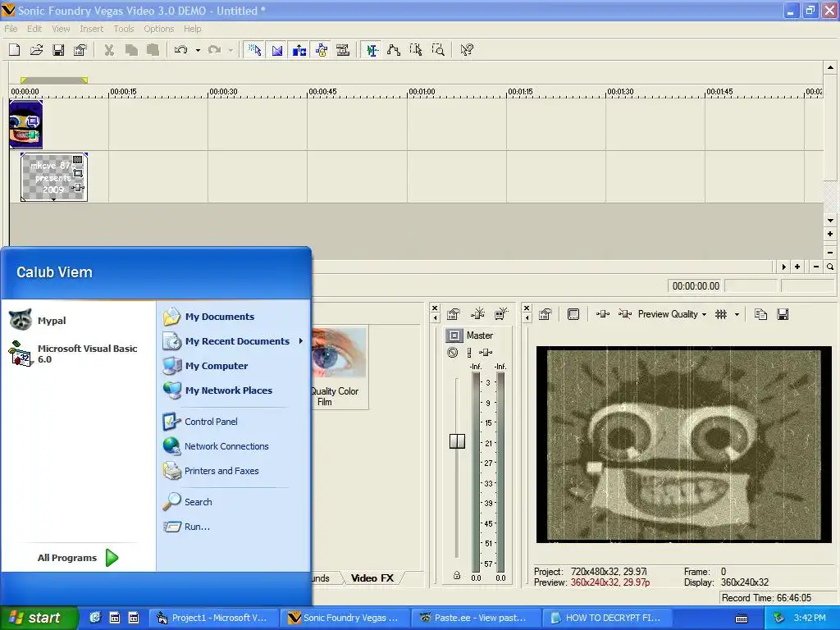The image size is (840, 630).
Task: Save preview snapshot to file
Action: click(x=783, y=314)
